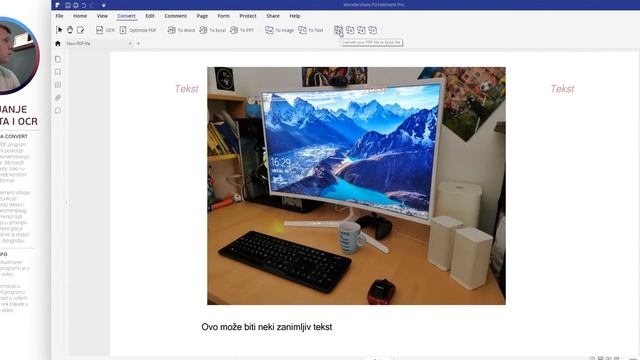This screenshot has width=640, height=360.
Task: Open the attachments paperclip panel
Action: coord(58,98)
